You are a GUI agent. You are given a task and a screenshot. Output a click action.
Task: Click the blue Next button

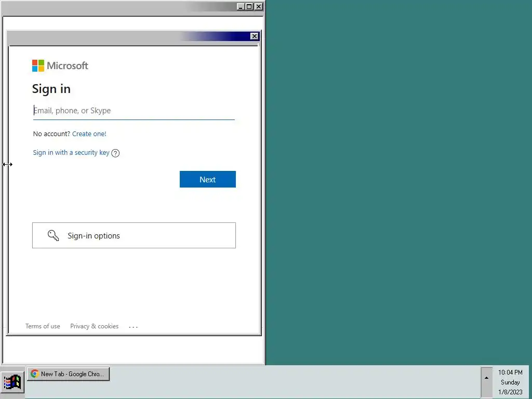[208, 179]
